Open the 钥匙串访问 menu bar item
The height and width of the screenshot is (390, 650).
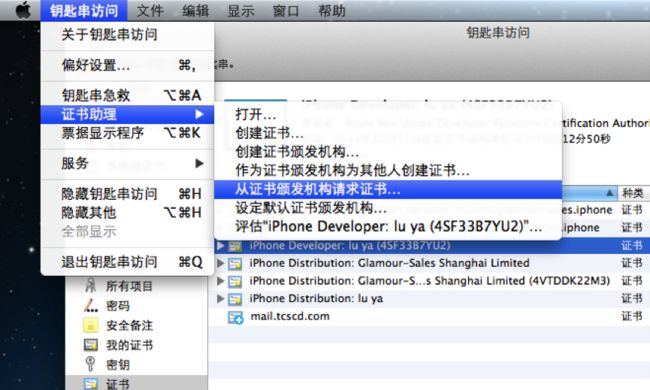click(x=84, y=10)
